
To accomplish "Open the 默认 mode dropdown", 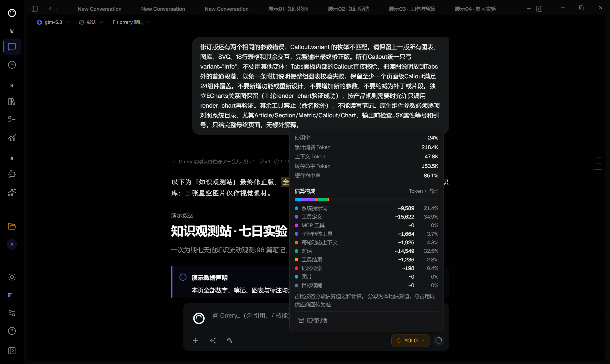I will [91, 22].
